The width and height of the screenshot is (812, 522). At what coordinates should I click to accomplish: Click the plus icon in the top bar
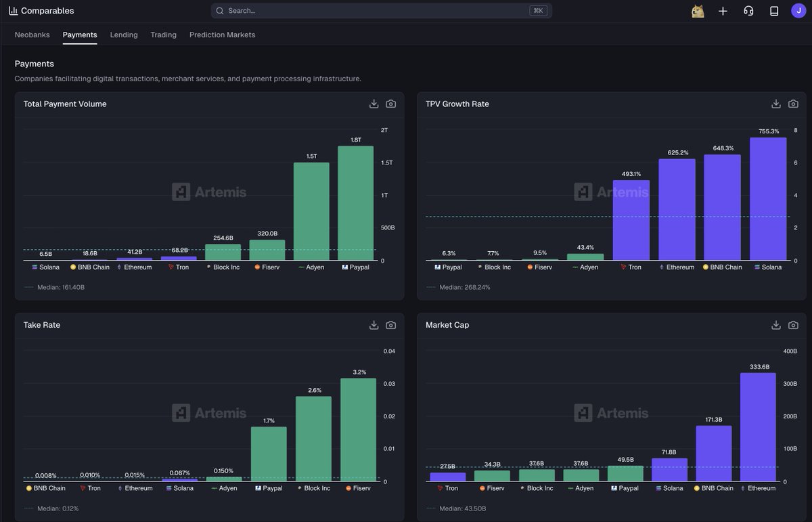coord(723,11)
